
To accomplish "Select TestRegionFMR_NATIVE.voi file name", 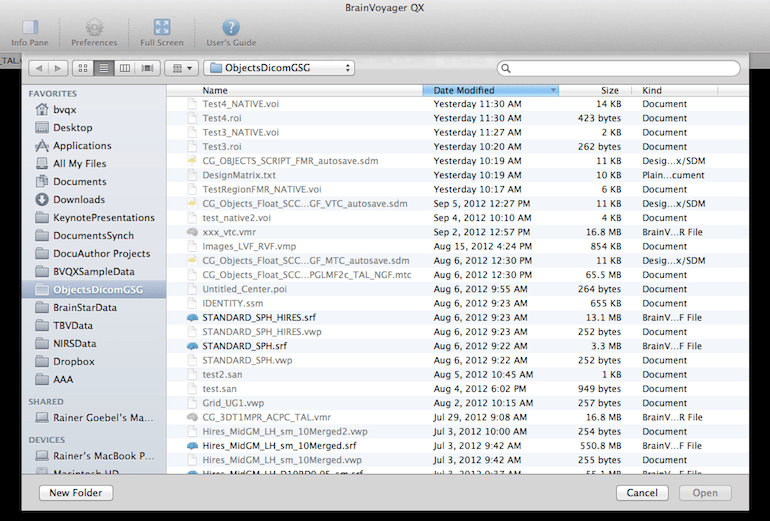I will pos(262,190).
